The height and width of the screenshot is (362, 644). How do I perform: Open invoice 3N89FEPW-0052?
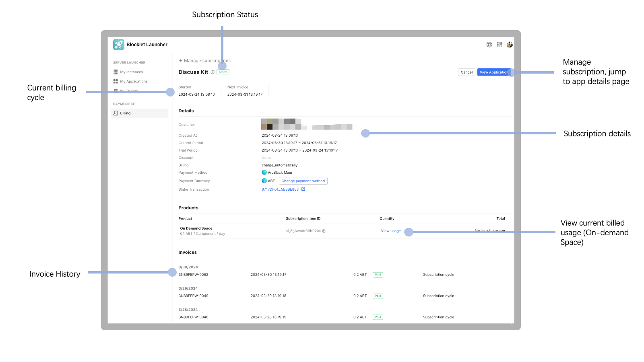pyautogui.click(x=194, y=275)
